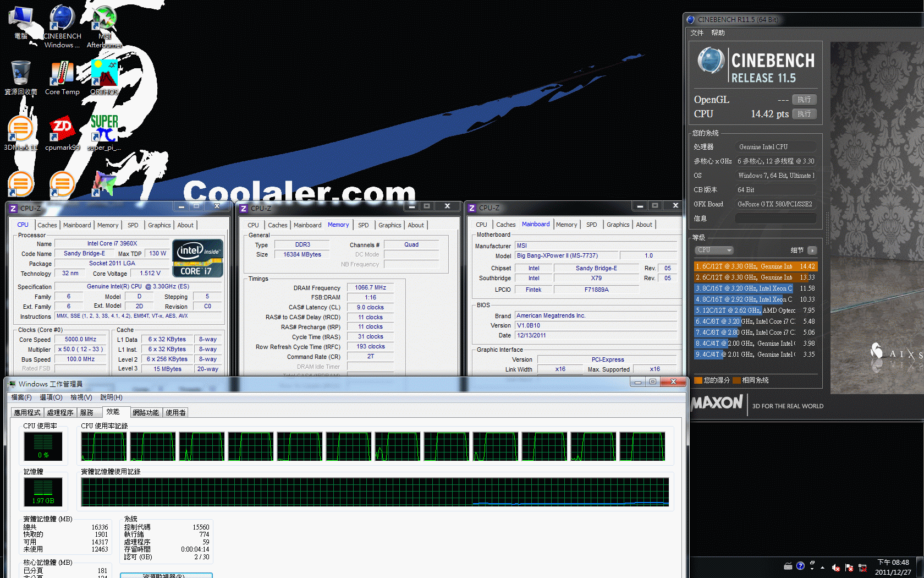Open the disconnected network tray icon
This screenshot has width=924, height=578.
pyautogui.click(x=862, y=568)
